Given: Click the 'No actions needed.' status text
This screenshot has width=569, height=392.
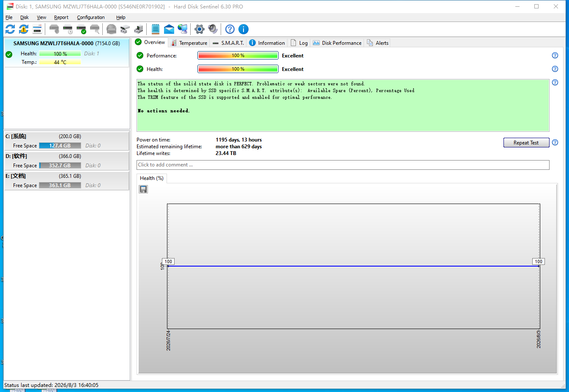Looking at the screenshot, I should (x=164, y=111).
